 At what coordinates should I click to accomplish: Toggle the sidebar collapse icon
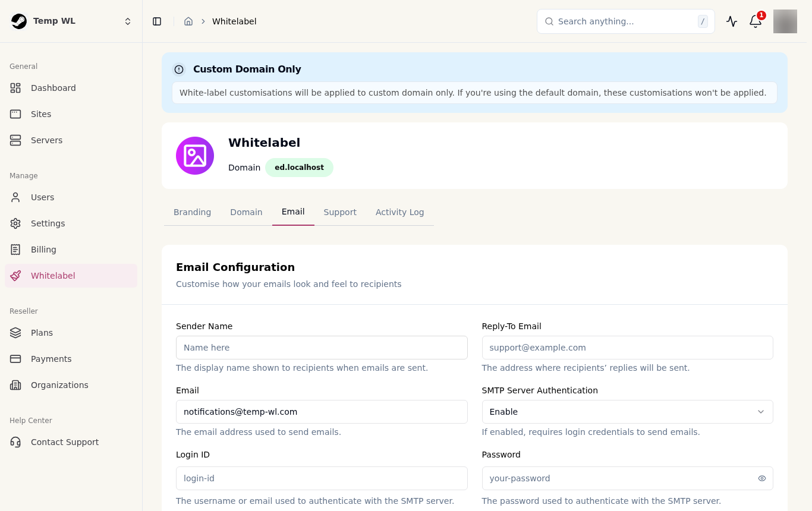click(x=157, y=21)
